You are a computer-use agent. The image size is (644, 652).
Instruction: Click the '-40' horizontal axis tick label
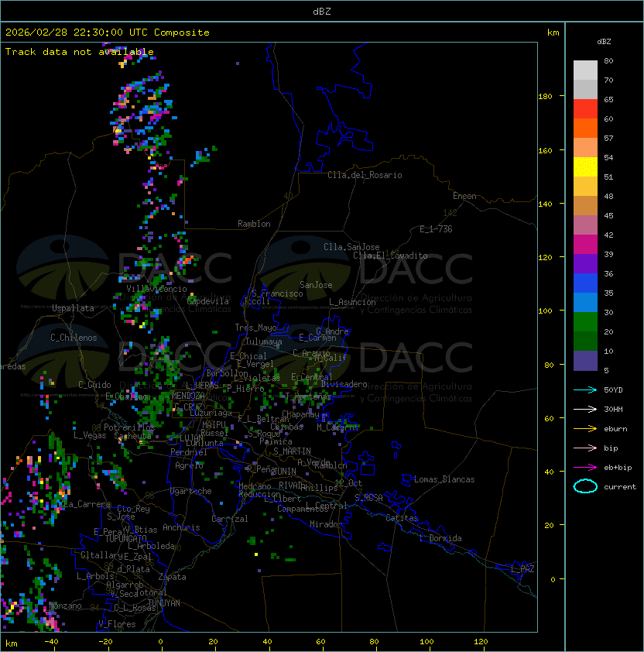[51, 642]
